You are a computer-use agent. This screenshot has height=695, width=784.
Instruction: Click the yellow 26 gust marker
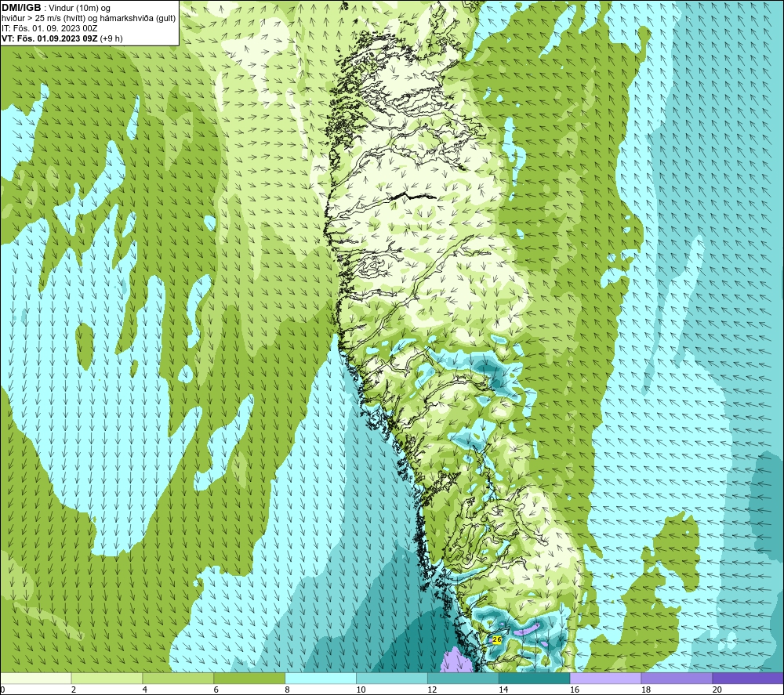tap(496, 639)
